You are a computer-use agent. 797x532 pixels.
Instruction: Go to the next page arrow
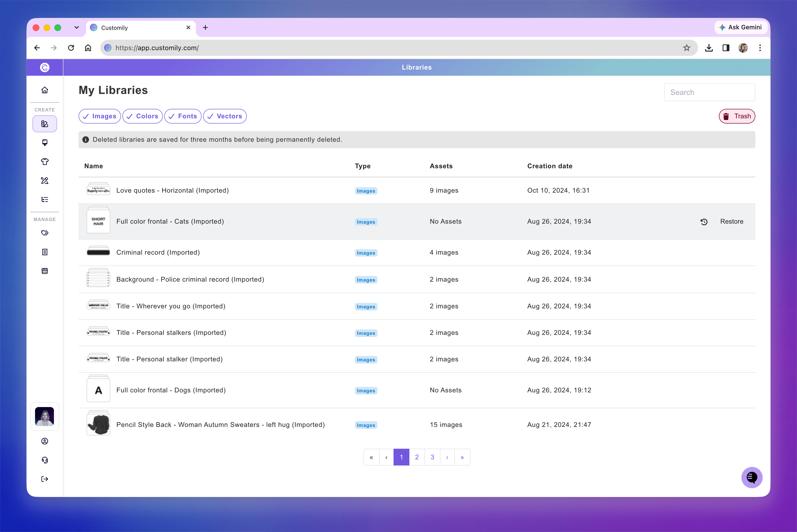[x=447, y=457]
